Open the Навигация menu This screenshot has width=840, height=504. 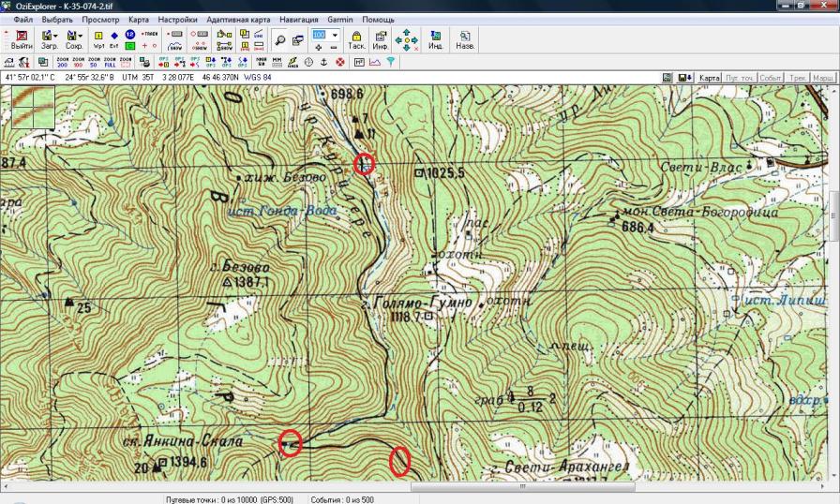[298, 19]
